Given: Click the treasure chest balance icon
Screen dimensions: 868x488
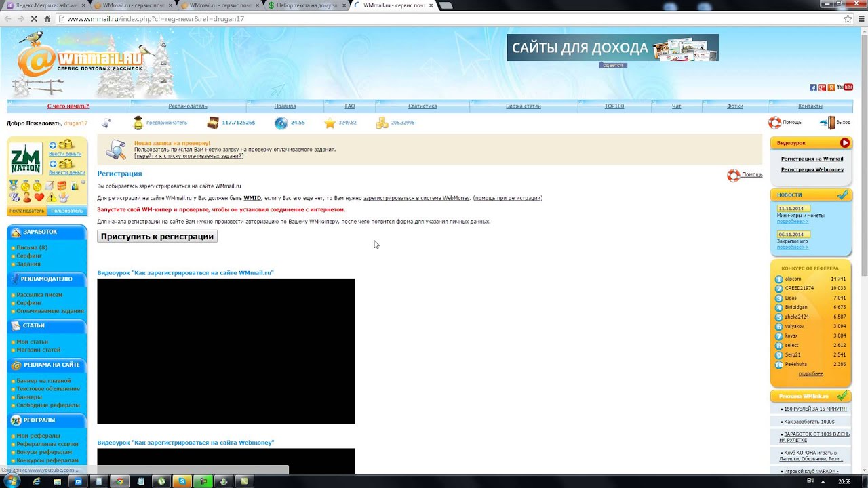Looking at the screenshot, I should pyautogui.click(x=213, y=123).
